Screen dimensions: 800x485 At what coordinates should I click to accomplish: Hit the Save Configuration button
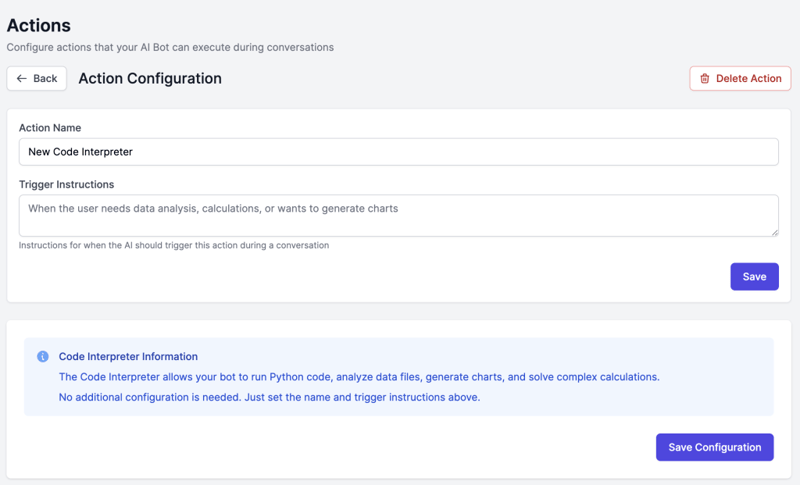coord(714,447)
